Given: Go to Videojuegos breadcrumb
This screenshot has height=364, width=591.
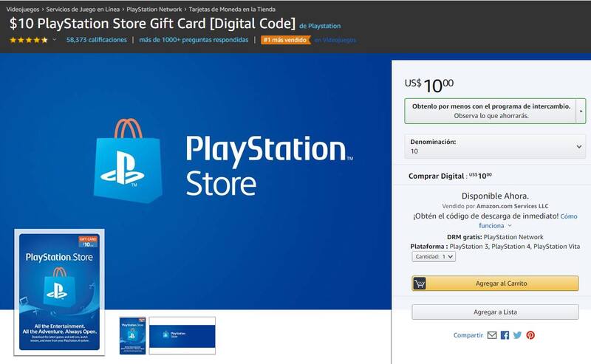Looking at the screenshot, I should point(23,9).
